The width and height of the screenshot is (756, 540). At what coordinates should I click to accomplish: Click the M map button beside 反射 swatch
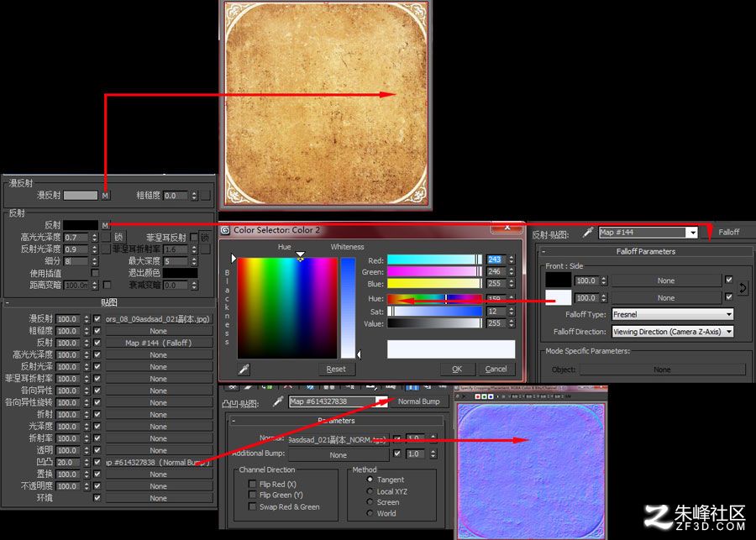point(105,225)
